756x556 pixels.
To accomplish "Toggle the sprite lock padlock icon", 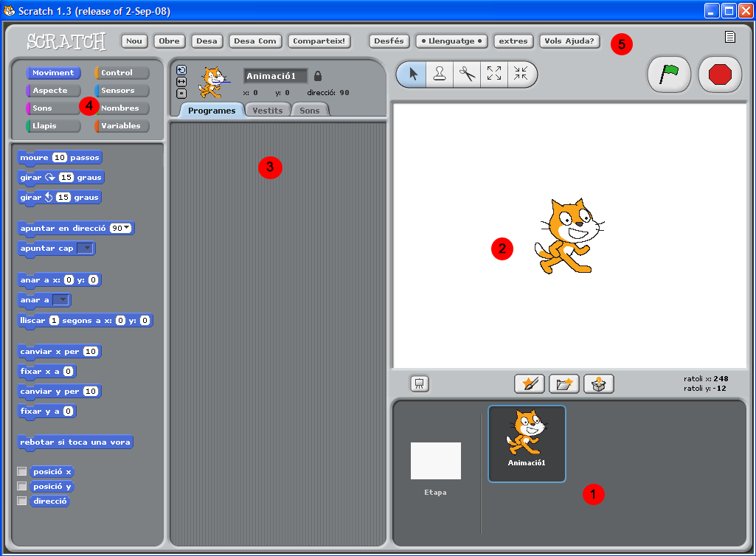I will coord(318,76).
